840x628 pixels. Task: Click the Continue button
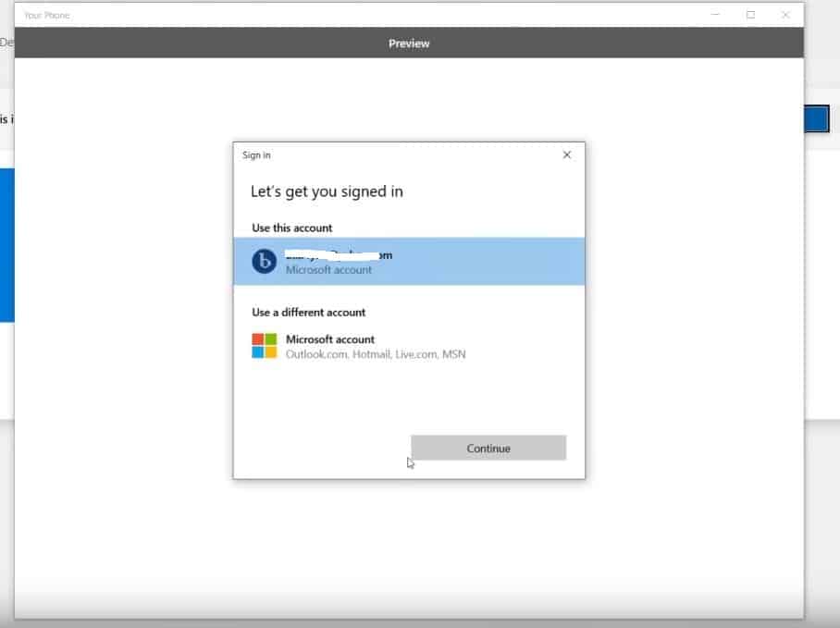[x=488, y=448]
